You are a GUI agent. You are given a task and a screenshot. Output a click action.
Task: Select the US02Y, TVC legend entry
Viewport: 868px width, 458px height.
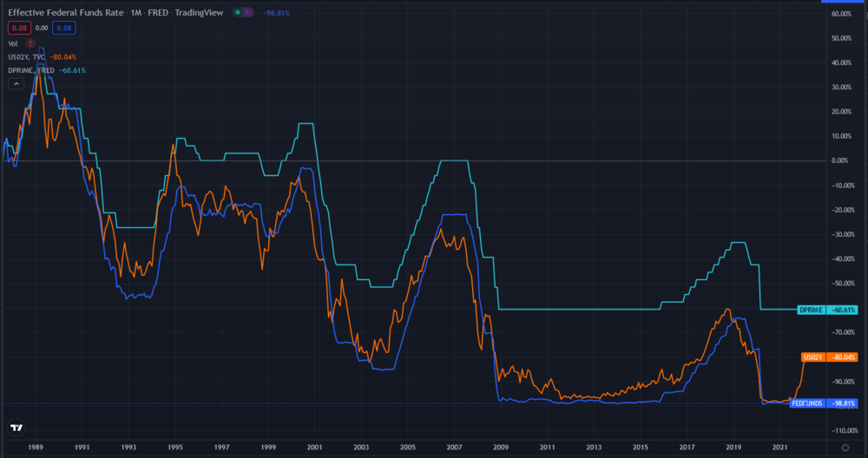pyautogui.click(x=26, y=56)
